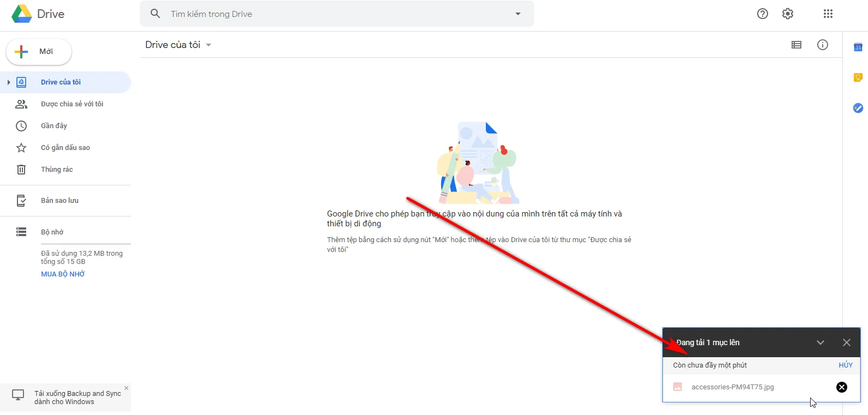The width and height of the screenshot is (868, 415).
Task: Open Google Keep side panel icon
Action: (858, 77)
